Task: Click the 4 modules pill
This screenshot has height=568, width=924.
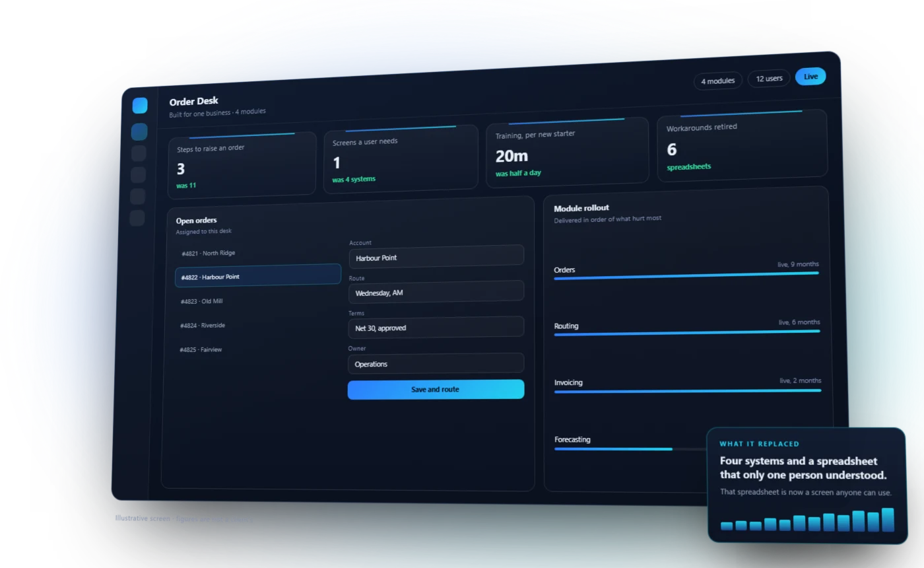Action: pyautogui.click(x=718, y=81)
